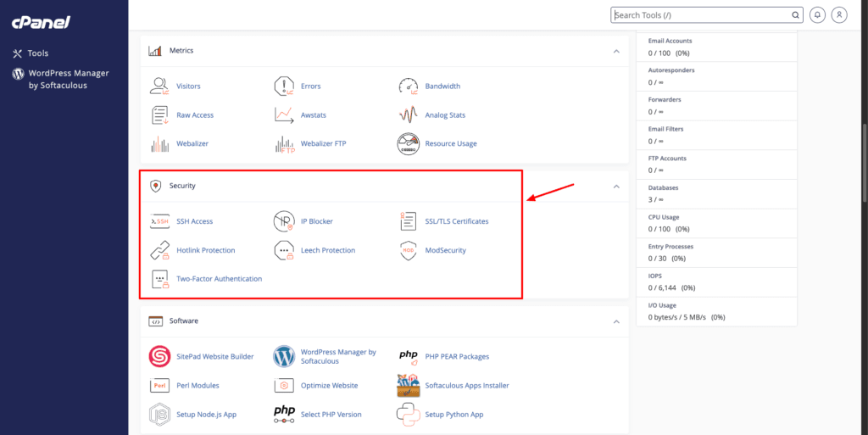Click the page vertical scrollbar

pos(865,164)
